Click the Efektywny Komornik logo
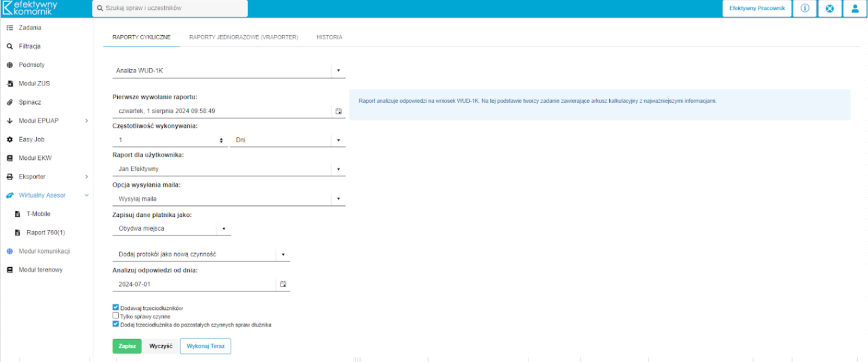Image resolution: width=868 pixels, height=362 pixels. coord(30,8)
